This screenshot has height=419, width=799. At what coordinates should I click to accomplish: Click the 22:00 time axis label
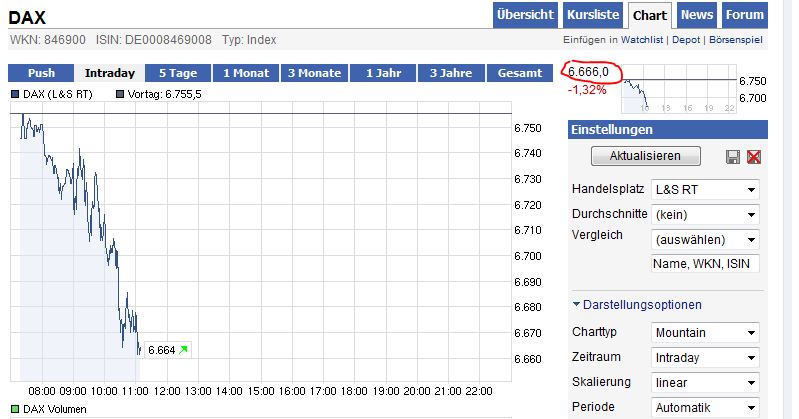click(479, 391)
